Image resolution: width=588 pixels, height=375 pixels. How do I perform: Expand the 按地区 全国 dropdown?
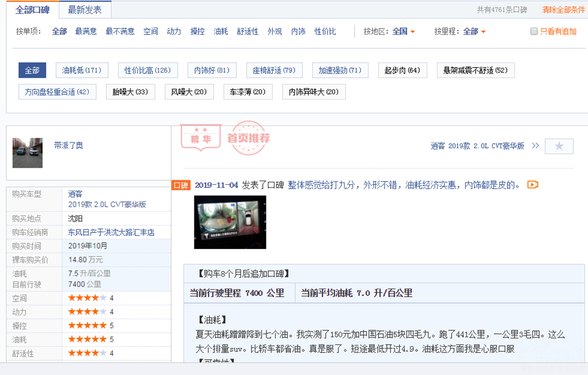click(x=404, y=32)
